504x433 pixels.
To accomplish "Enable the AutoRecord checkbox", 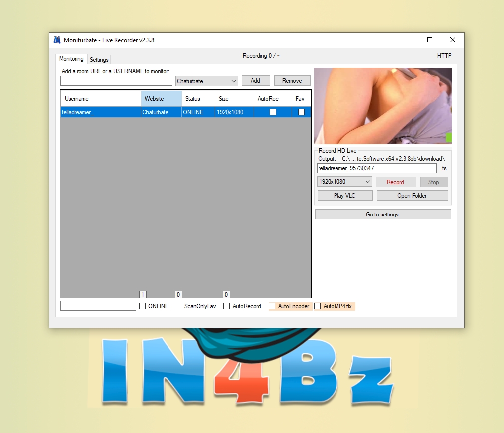I will click(227, 306).
